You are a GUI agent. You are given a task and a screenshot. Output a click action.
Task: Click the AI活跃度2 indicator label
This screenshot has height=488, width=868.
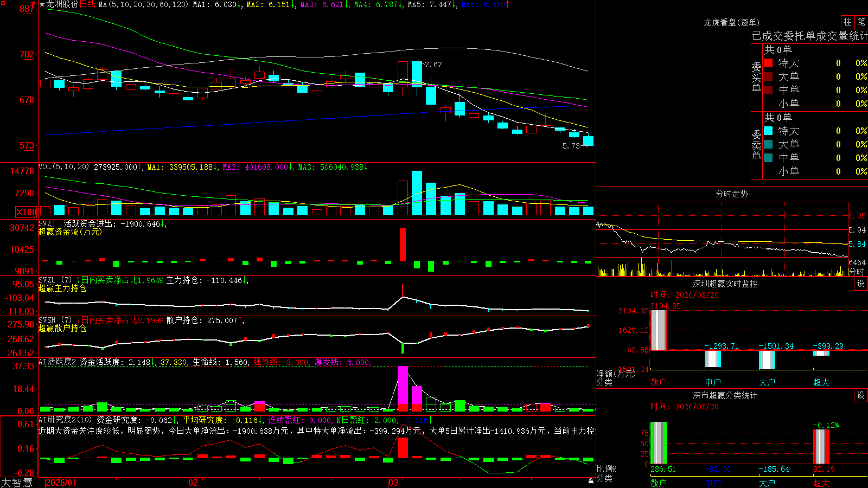[58, 362]
